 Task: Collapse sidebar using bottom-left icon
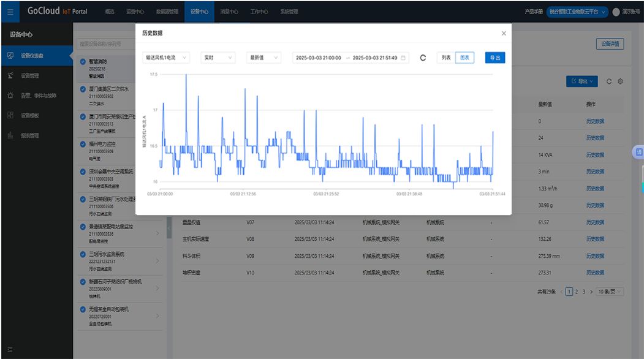pyautogui.click(x=10, y=350)
